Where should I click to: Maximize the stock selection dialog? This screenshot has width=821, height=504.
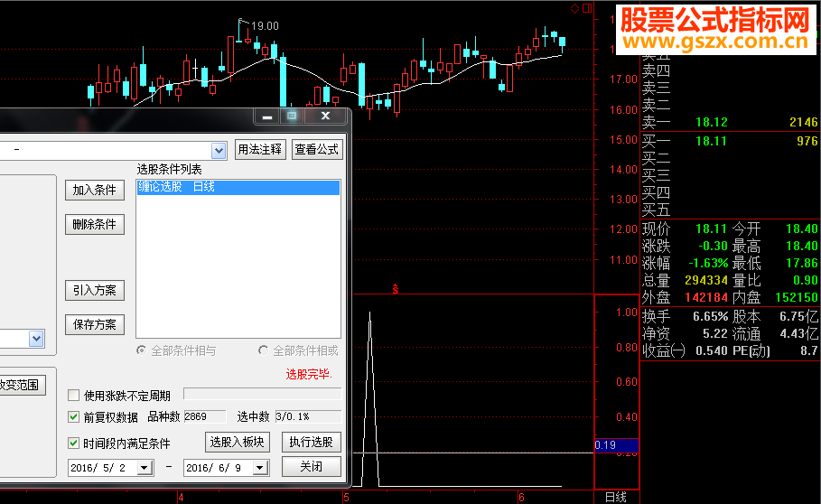click(292, 117)
